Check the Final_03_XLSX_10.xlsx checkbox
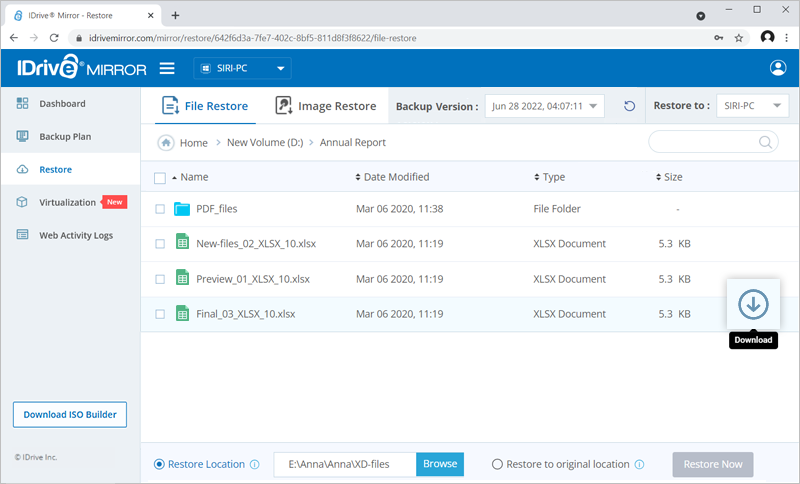The height and width of the screenshot is (484, 800). tap(160, 314)
